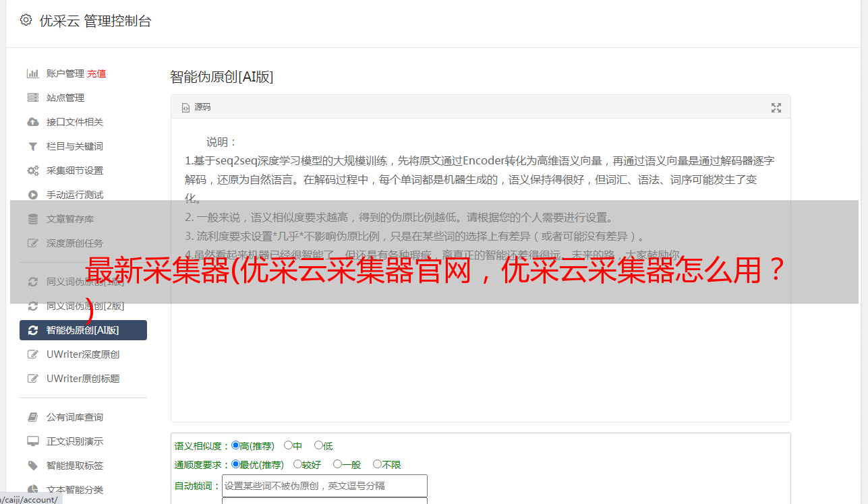Click the fullscreen expand icon in editor toolbar
Image resolution: width=868 pixels, height=504 pixels.
click(x=776, y=108)
